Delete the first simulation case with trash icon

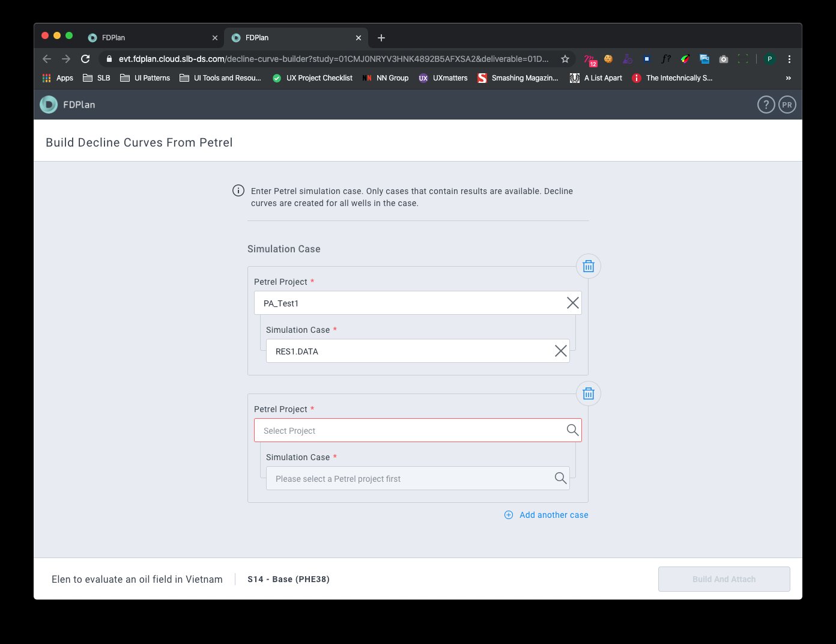click(589, 266)
